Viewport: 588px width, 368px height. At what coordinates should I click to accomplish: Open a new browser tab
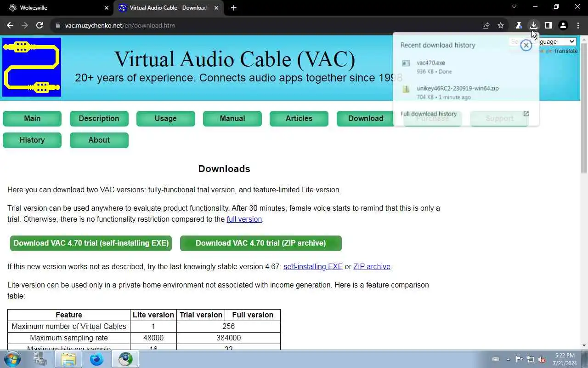coord(234,8)
